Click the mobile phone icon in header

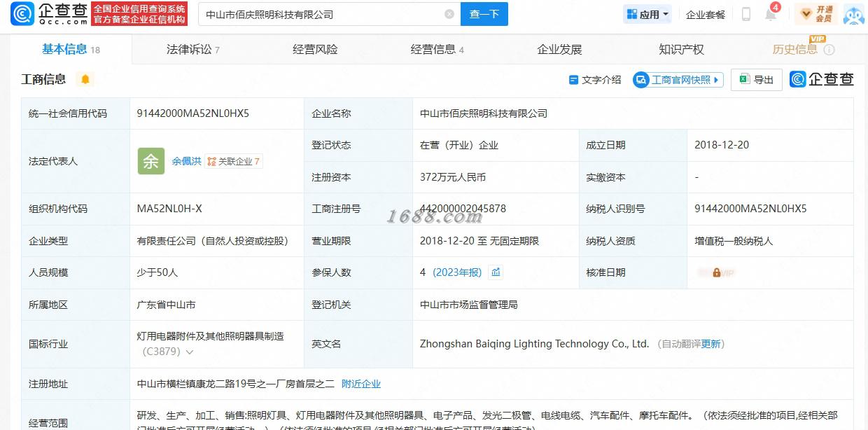pos(746,14)
